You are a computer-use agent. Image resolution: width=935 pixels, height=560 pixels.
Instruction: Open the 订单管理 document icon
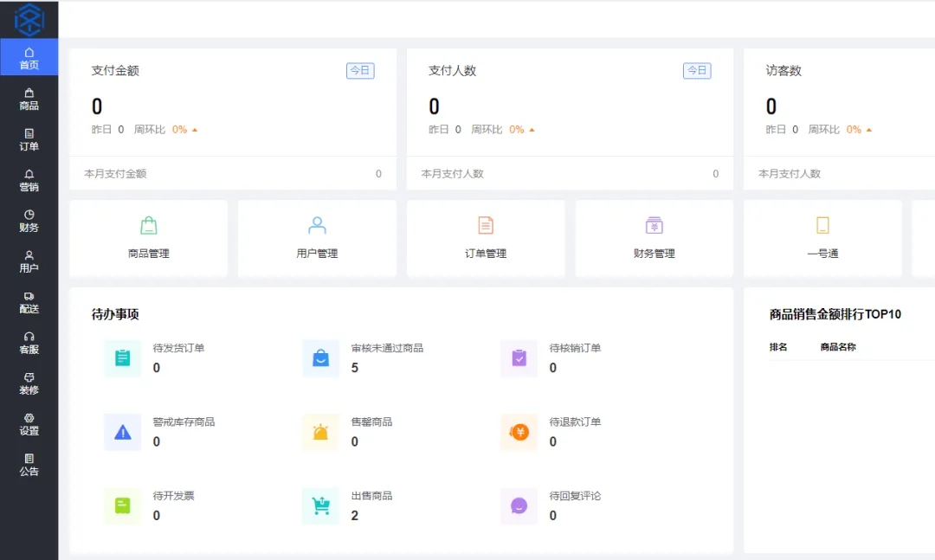486,226
